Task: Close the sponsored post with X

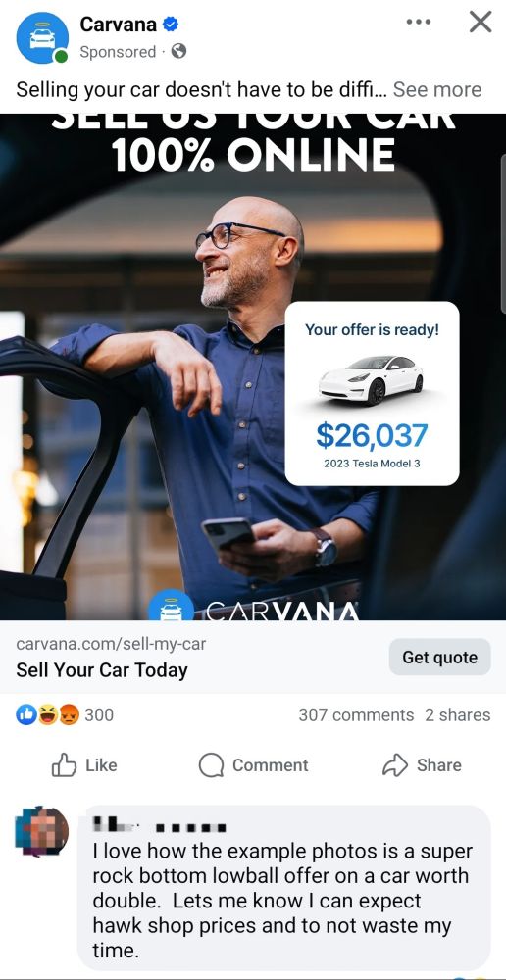Action: 481,22
